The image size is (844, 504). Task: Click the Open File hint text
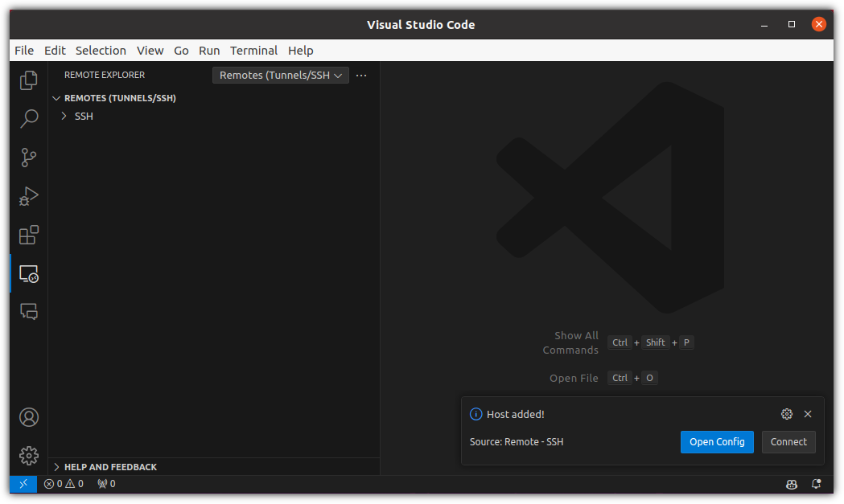[574, 378]
